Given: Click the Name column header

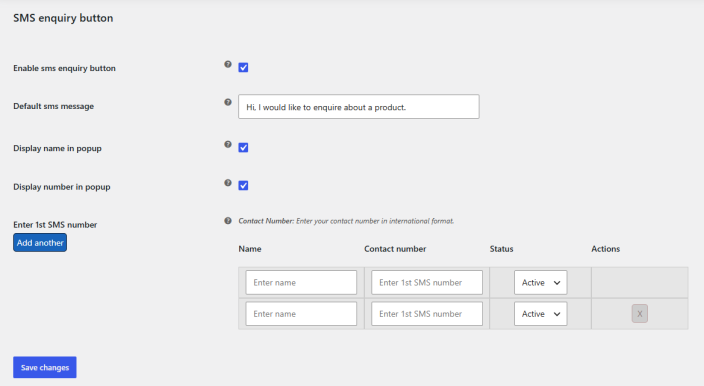Looking at the screenshot, I should pos(250,249).
